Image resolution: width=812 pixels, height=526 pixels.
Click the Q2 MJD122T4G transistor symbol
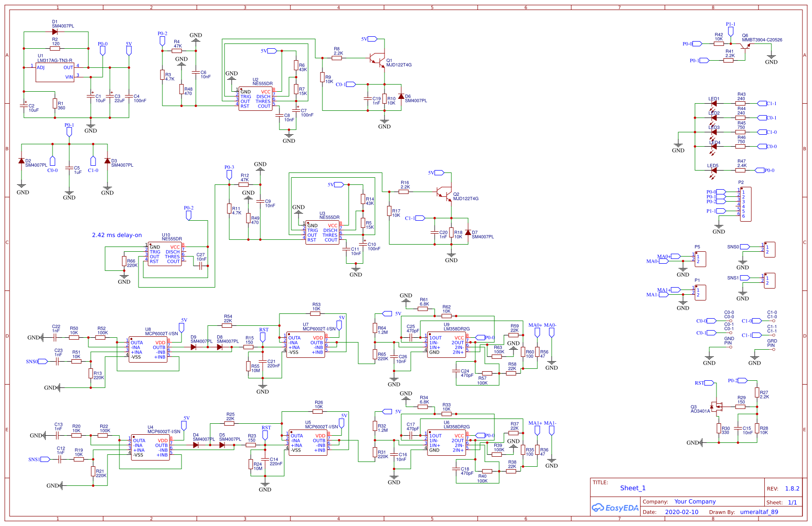pos(445,193)
